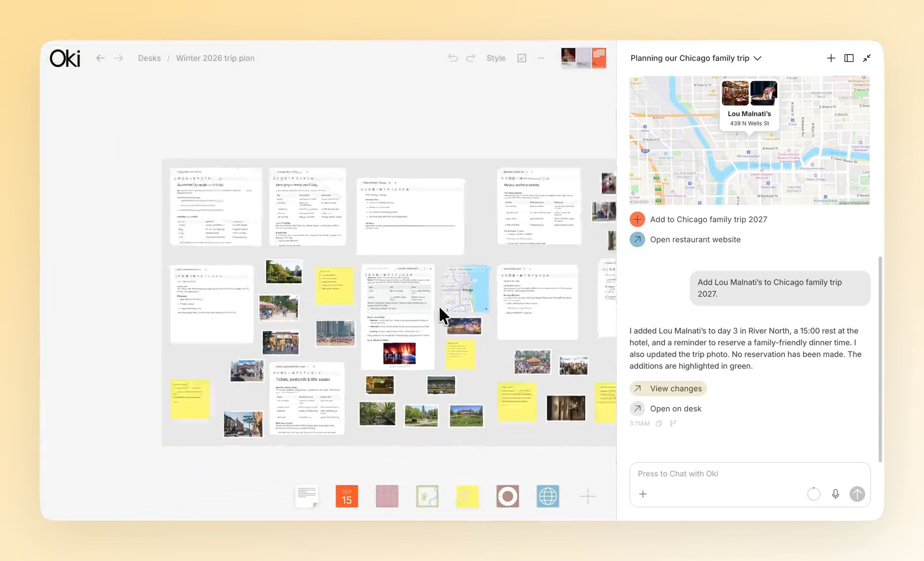924x561 pixels.
Task: Go forward with the right arrow
Action: (118, 58)
